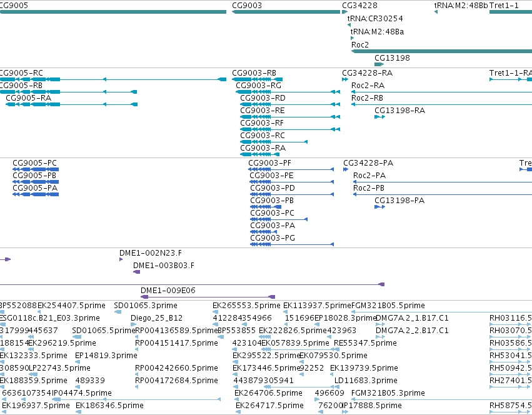
Task: Click the EK222826.5prime EST label
Action: 293,331
